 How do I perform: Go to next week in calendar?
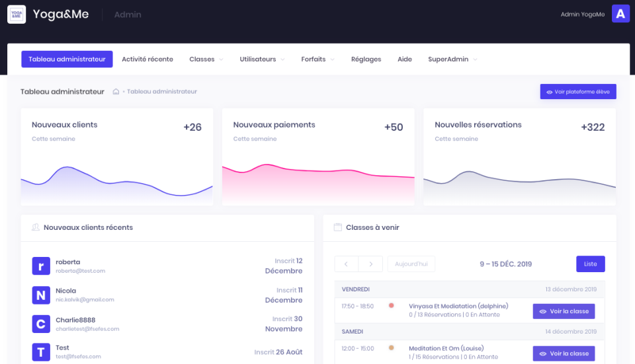click(370, 264)
